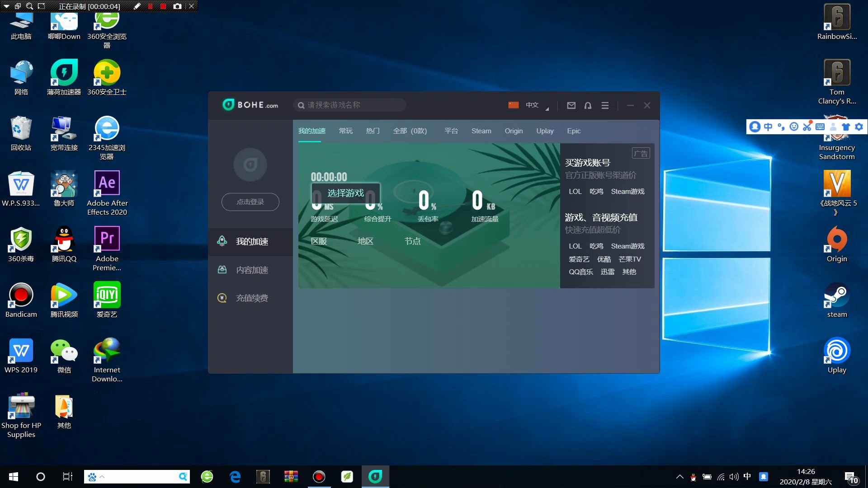Click the 节点 label in acceleration panel
This screenshot has height=488, width=868.
(x=412, y=241)
